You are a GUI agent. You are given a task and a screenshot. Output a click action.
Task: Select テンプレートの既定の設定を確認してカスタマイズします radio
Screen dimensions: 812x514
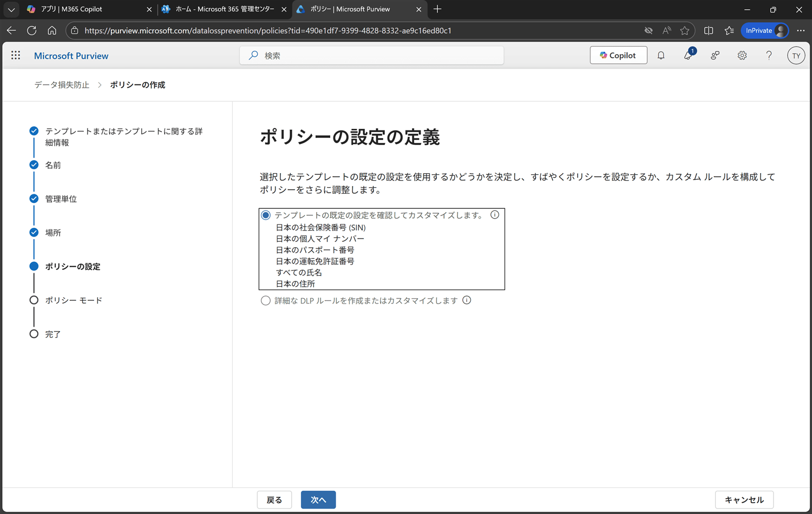pos(266,215)
